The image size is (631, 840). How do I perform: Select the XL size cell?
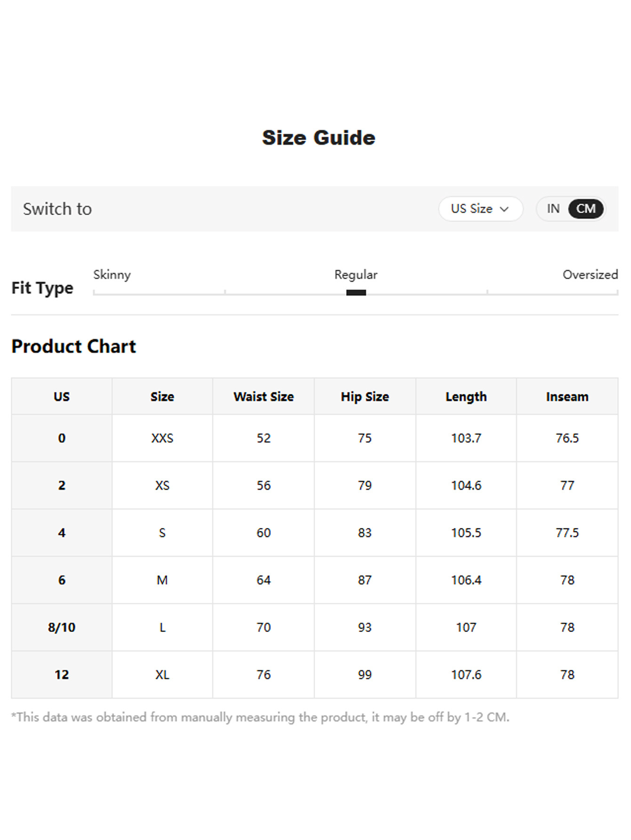162,674
